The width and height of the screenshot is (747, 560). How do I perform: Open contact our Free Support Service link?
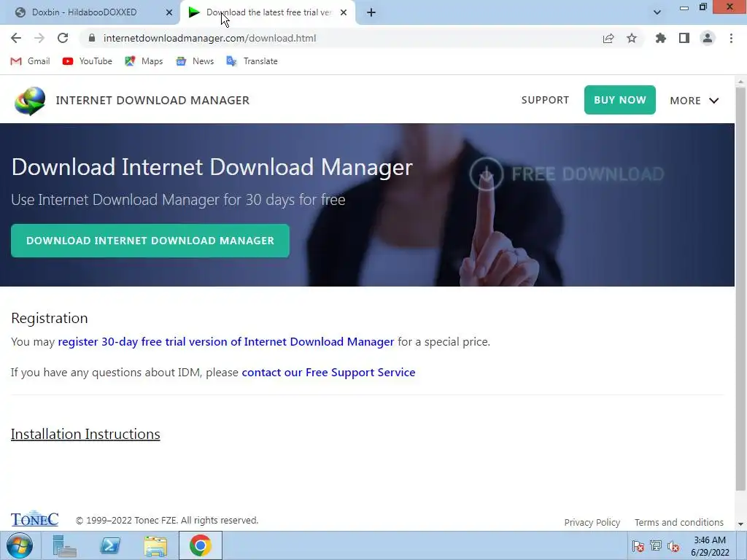328,373
